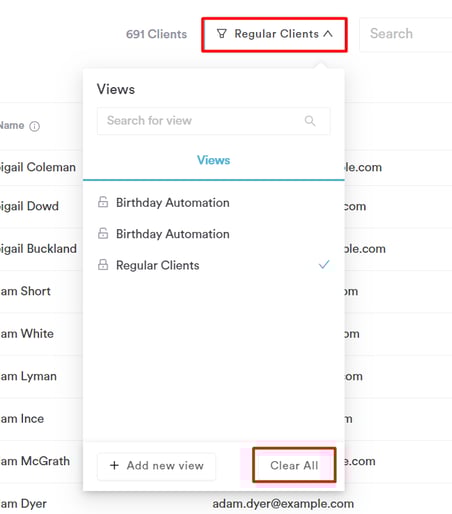Screen dimensions: 452x514
Task: Open client row Short
Action: [25, 291]
